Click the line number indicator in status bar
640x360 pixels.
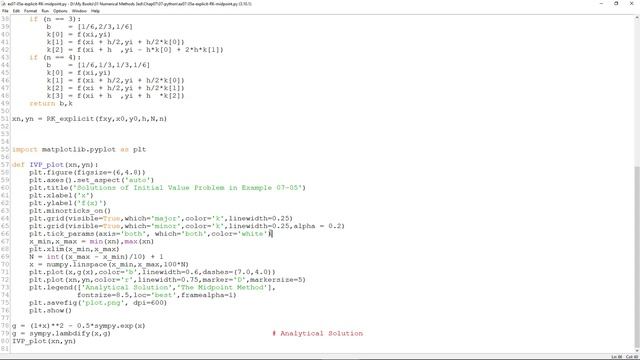click(616, 357)
